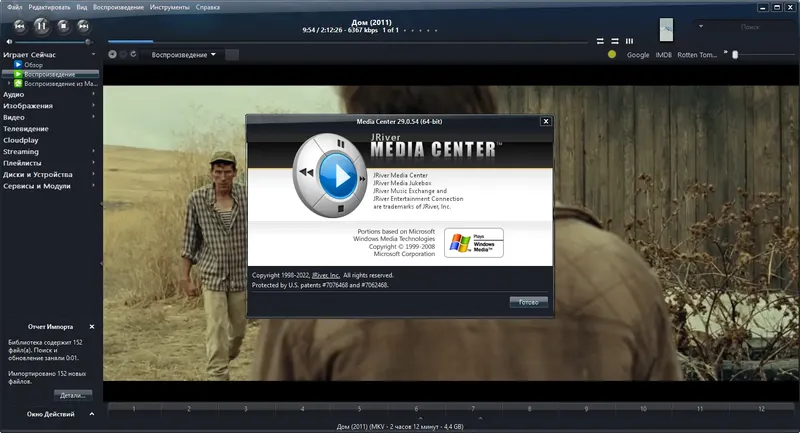Viewport: 800px width, 433px height.
Task: Click the playback seek progress bar
Action: pyautogui.click(x=347, y=41)
